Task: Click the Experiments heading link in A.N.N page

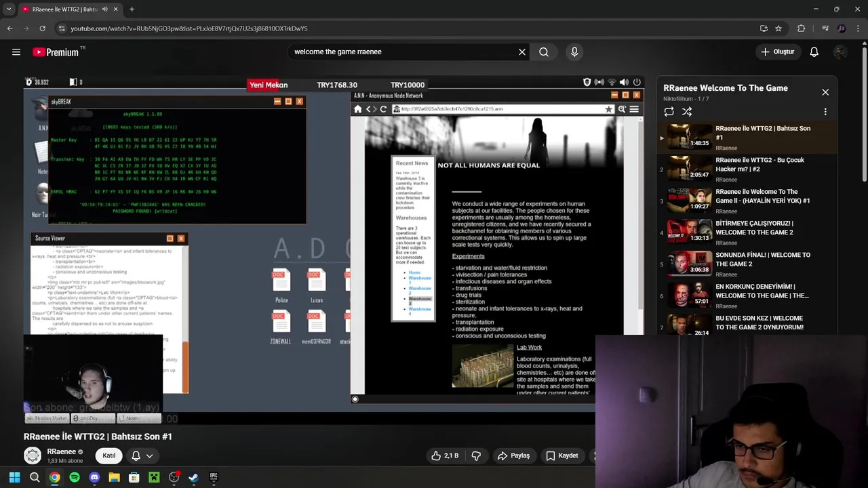Action: click(x=469, y=256)
